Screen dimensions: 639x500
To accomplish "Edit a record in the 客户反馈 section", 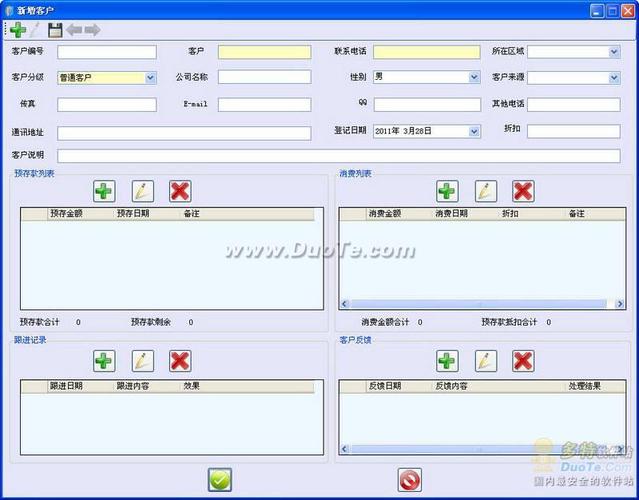I will [x=486, y=361].
